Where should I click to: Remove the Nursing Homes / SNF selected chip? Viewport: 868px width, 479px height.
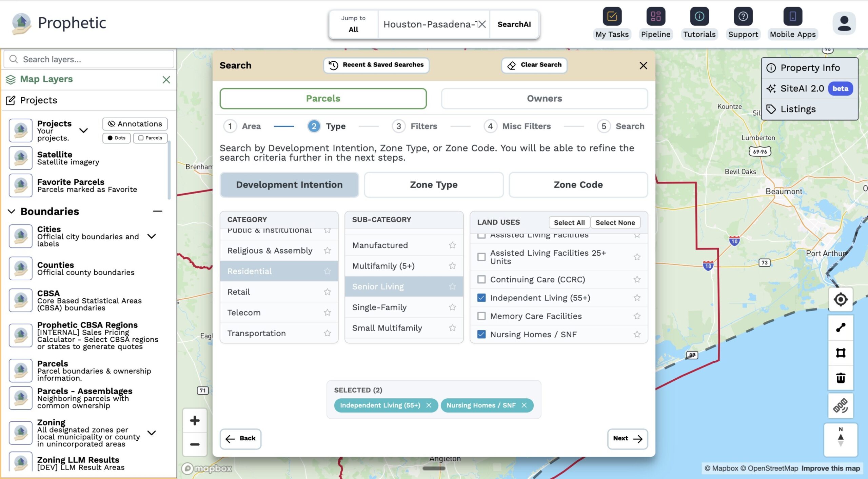pos(525,405)
